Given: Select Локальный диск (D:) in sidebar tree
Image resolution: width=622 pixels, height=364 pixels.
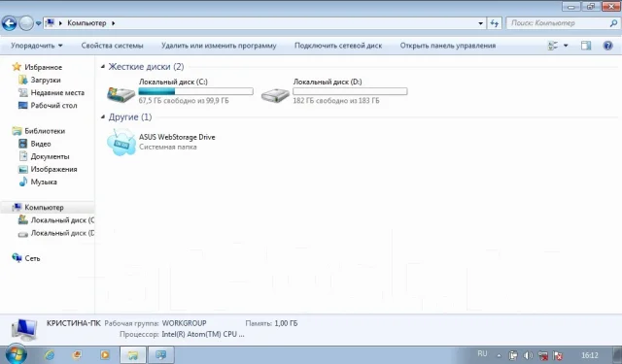Looking at the screenshot, I should coord(62,233).
